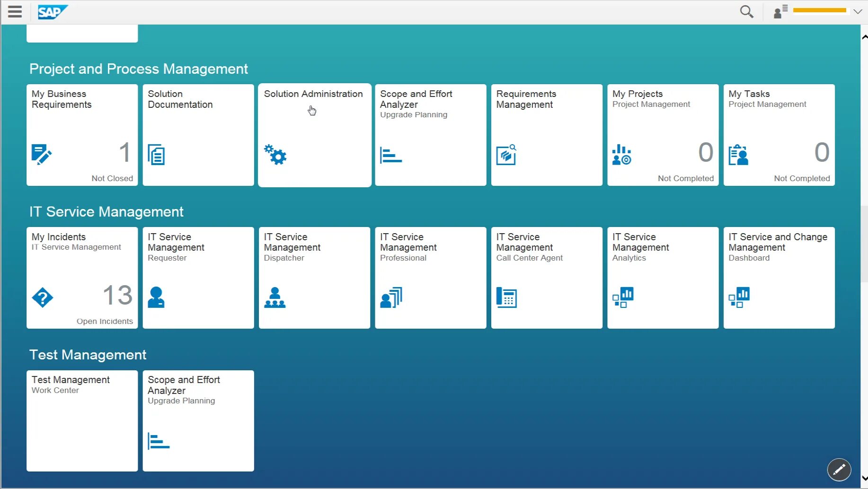Click the Professional tile icon

point(391,297)
